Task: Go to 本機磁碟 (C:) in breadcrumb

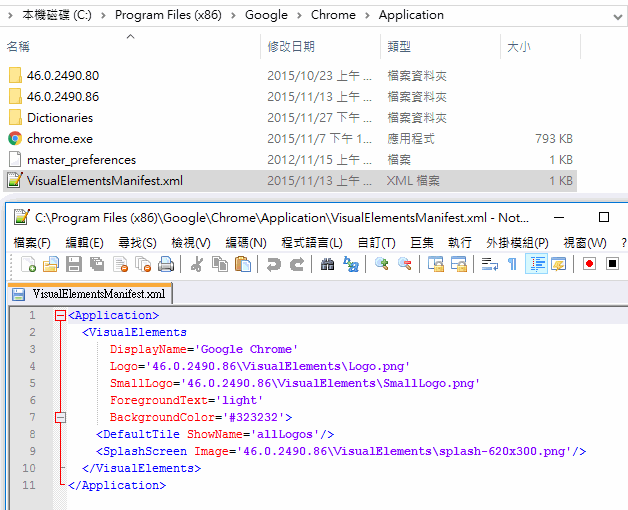Action: pyautogui.click(x=57, y=15)
